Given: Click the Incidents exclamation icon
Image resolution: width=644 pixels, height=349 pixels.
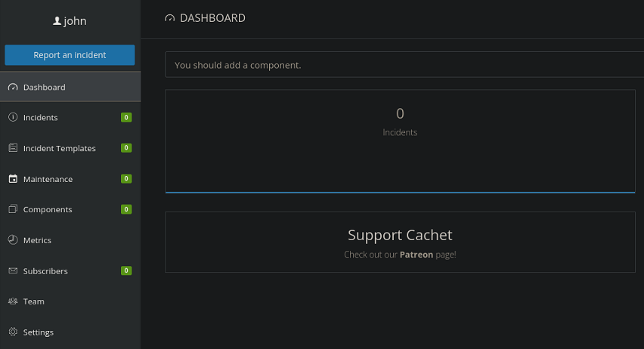Looking at the screenshot, I should pos(13,118).
